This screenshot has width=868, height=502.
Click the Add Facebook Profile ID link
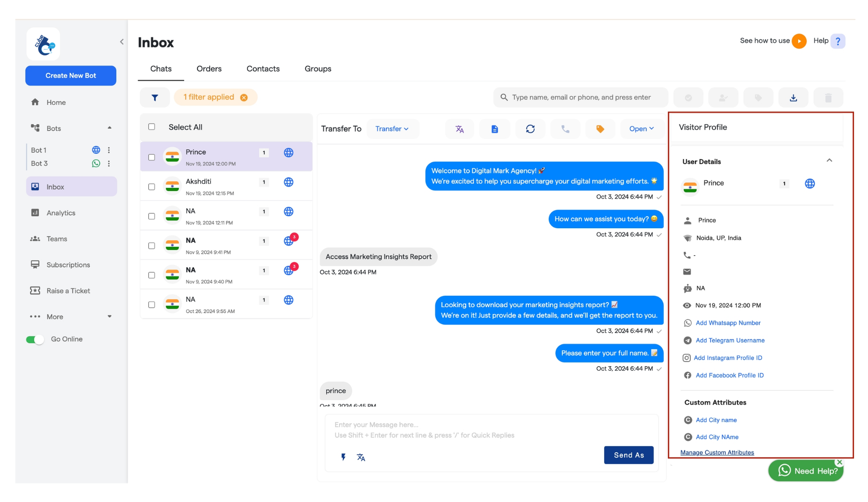point(729,376)
